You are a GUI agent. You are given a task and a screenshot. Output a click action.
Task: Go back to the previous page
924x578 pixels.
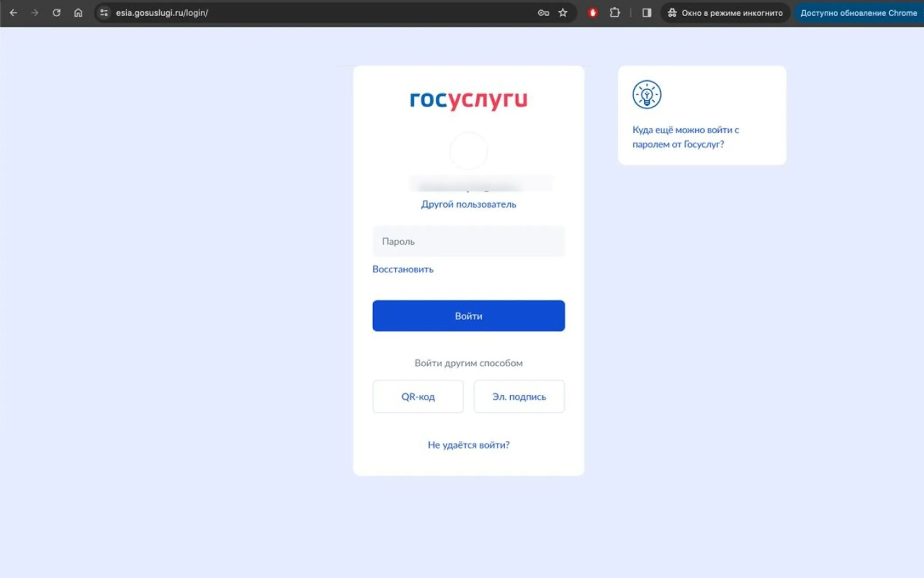click(14, 13)
